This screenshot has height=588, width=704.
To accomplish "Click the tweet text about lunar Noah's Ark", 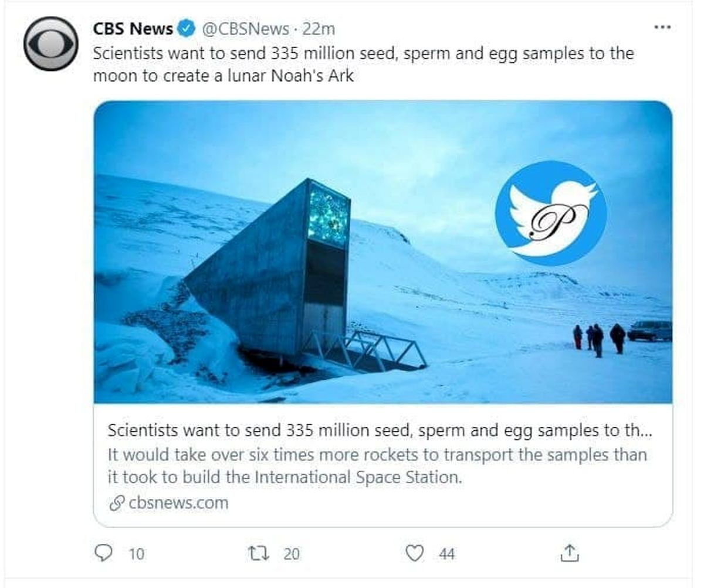I will coord(363,64).
